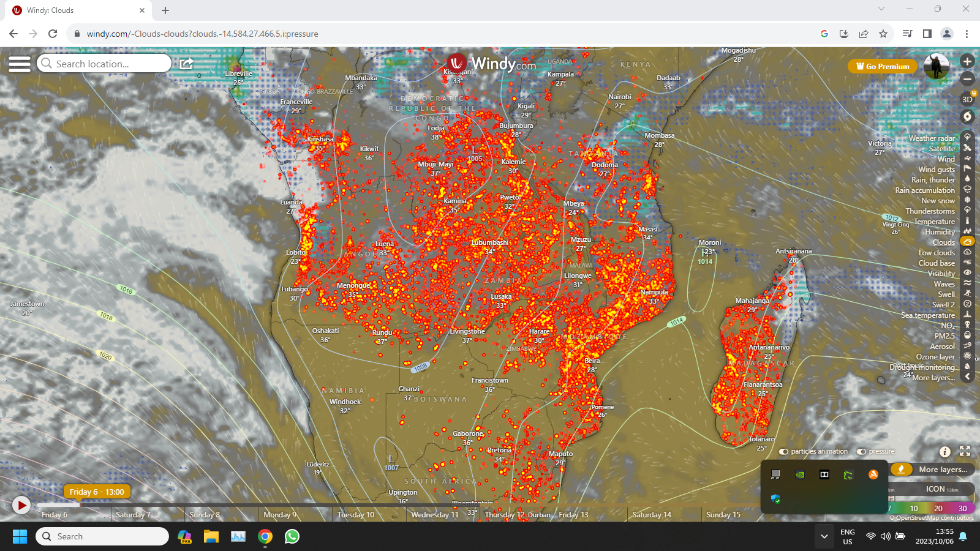980x551 pixels.
Task: Open the hurricane tracker icon
Action: (967, 116)
